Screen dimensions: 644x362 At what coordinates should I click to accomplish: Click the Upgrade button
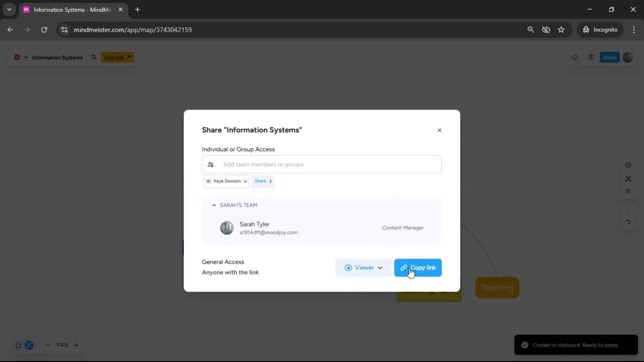pos(117,57)
